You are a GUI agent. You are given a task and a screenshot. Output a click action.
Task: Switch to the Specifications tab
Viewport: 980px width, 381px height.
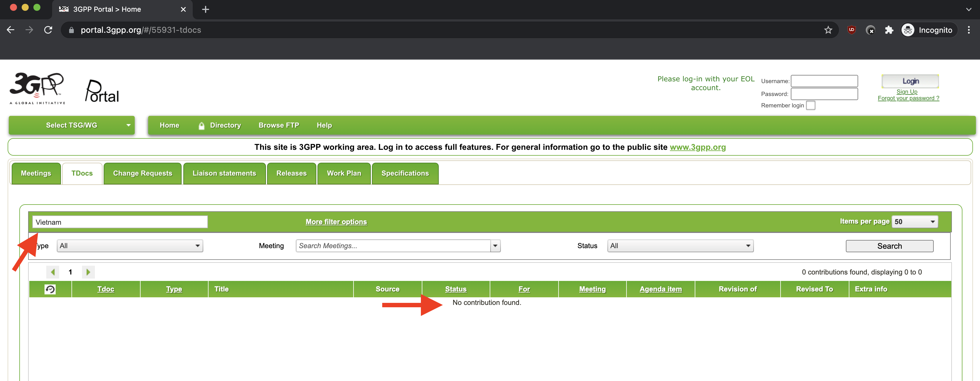click(x=405, y=174)
